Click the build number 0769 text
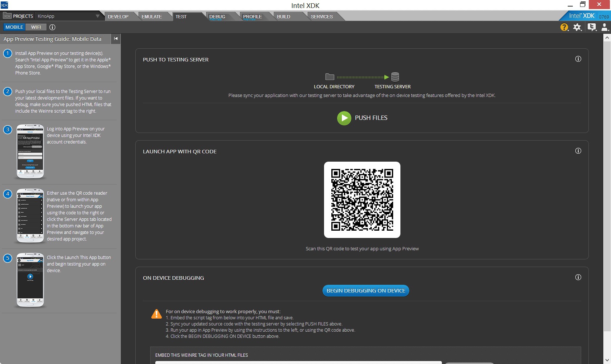This screenshot has height=364, width=611. [x=604, y=17]
